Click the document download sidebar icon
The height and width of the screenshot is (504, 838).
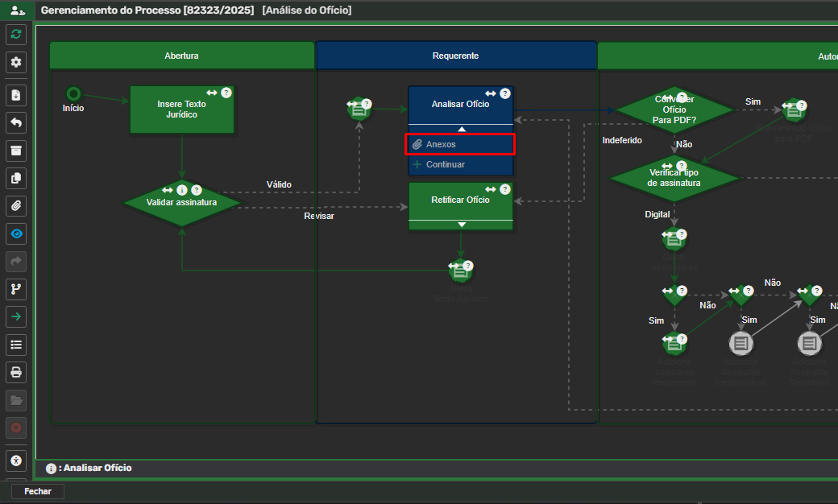16,96
